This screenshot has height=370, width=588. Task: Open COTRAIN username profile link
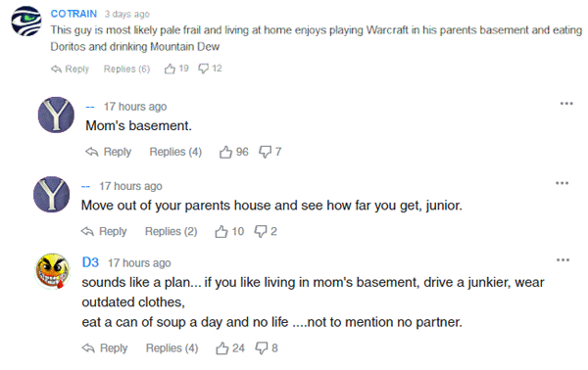pyautogui.click(x=73, y=14)
